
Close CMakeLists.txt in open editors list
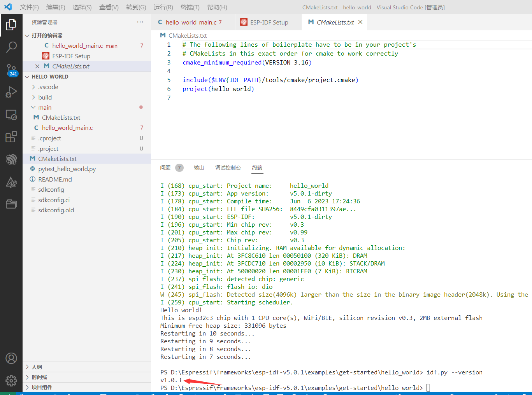click(x=37, y=66)
